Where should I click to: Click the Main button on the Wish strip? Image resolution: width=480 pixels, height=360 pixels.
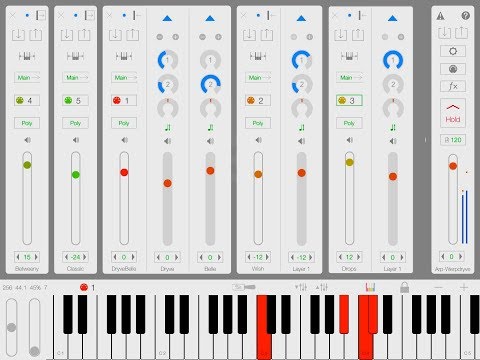258,78
